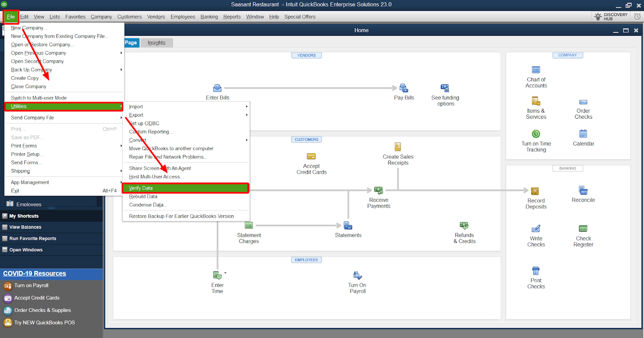
Task: Select Switch to Multi-user Mode
Action: pos(64,98)
